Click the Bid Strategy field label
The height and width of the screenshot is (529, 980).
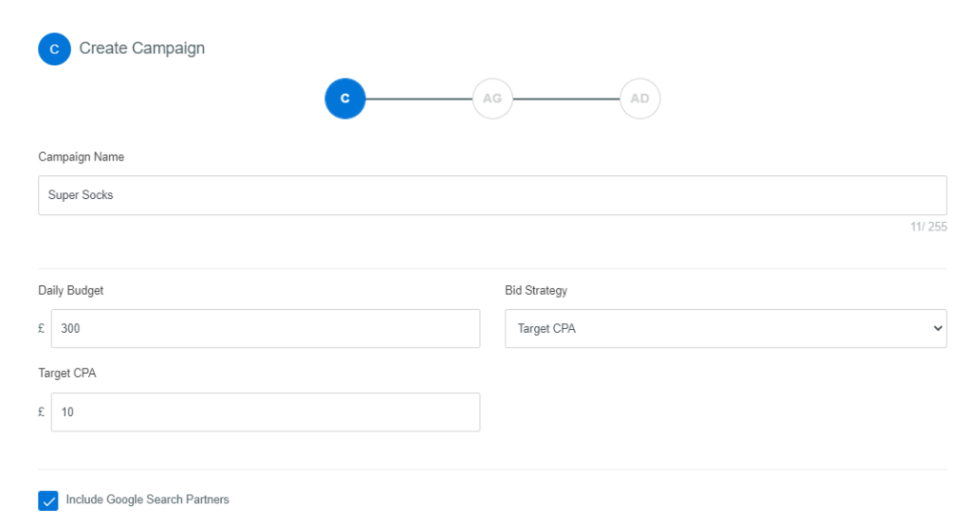tap(536, 291)
